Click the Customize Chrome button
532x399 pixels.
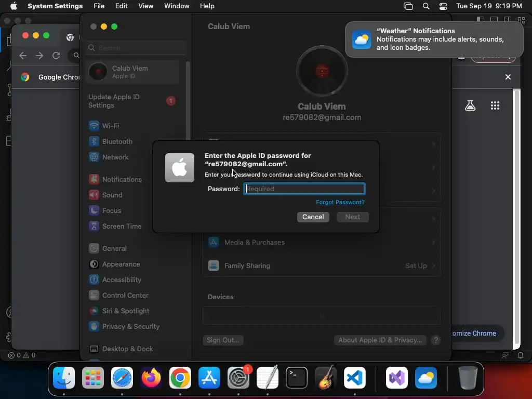click(x=477, y=333)
